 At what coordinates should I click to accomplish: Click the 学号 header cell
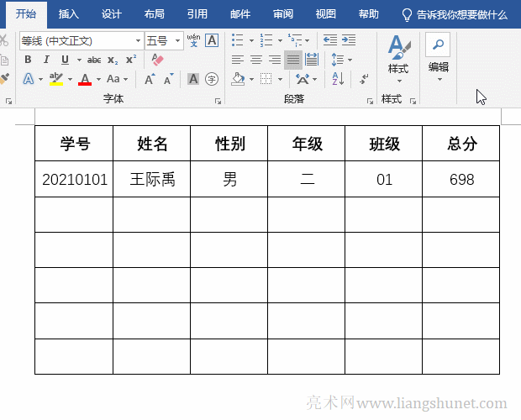pyautogui.click(x=74, y=144)
